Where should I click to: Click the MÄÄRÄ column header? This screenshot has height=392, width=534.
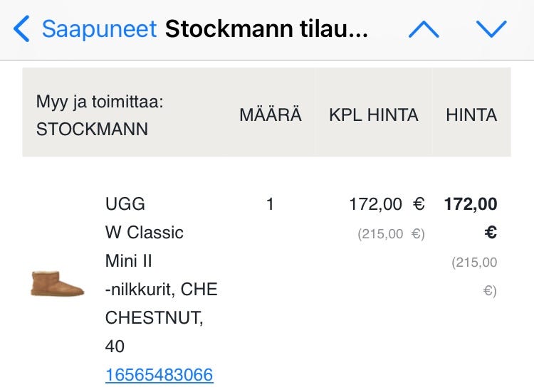271,115
